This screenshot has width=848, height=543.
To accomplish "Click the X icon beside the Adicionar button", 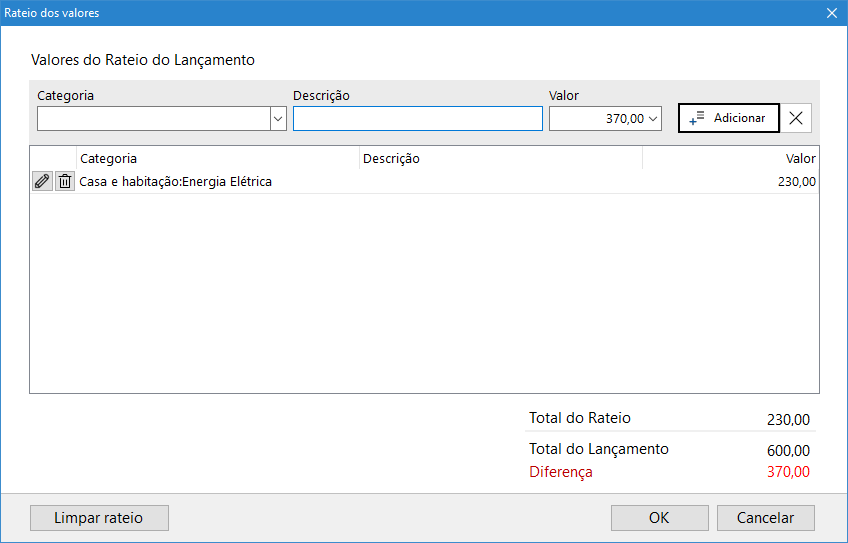I will pos(796,118).
